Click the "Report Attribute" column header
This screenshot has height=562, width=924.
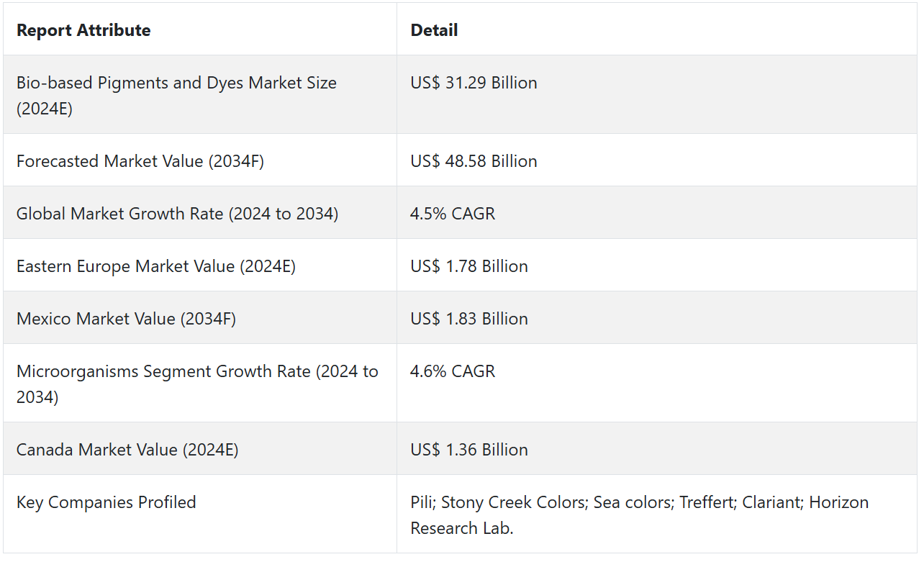click(x=83, y=30)
